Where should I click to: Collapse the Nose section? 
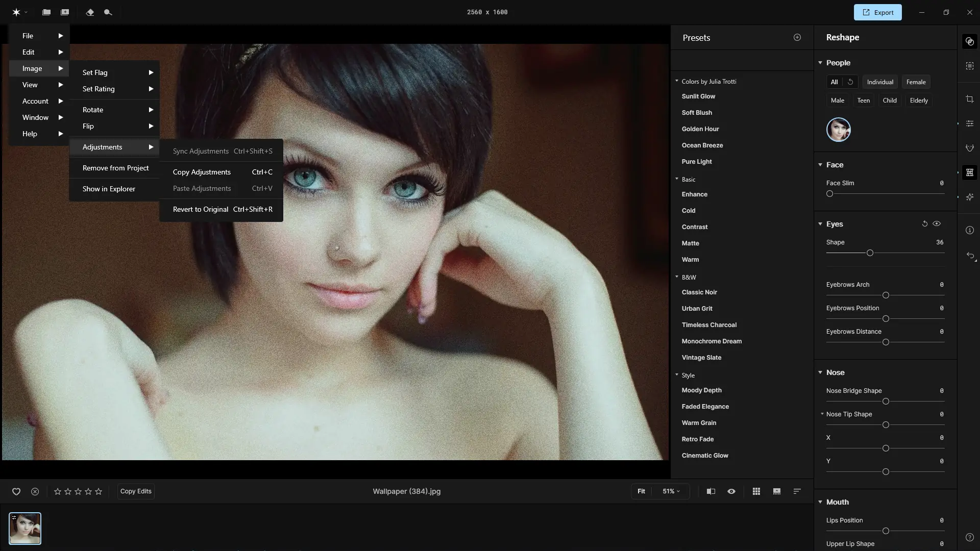point(820,372)
